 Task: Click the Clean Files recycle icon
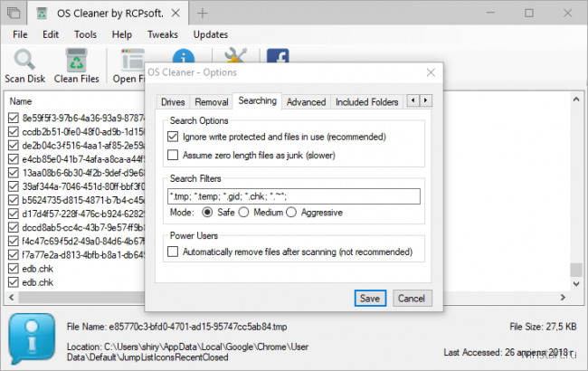77,60
